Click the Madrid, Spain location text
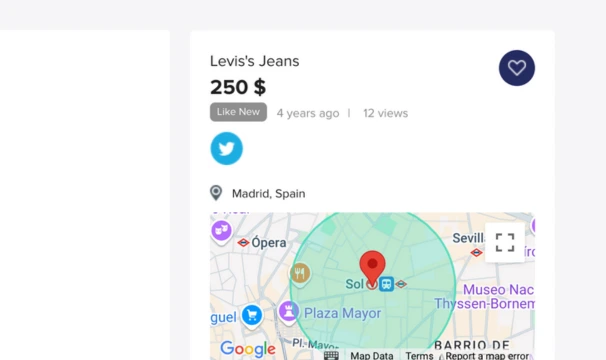 click(269, 193)
